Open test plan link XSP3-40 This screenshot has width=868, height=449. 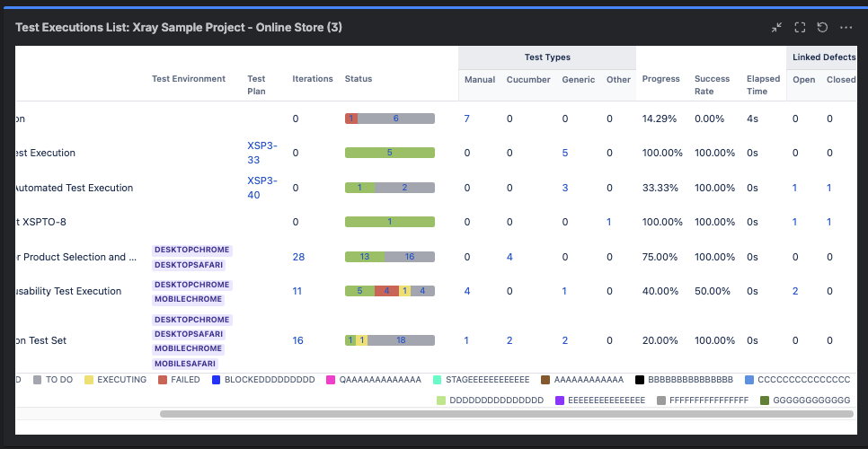click(261, 188)
